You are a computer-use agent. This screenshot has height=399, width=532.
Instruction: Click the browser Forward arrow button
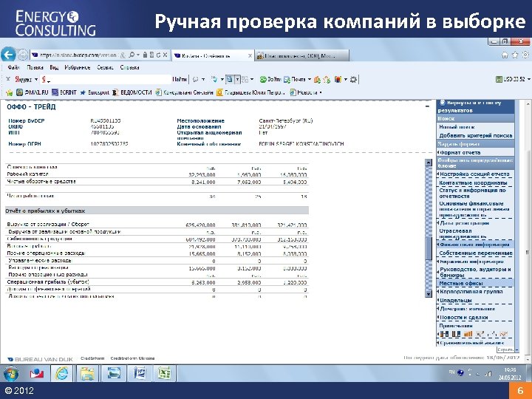pos(23,55)
